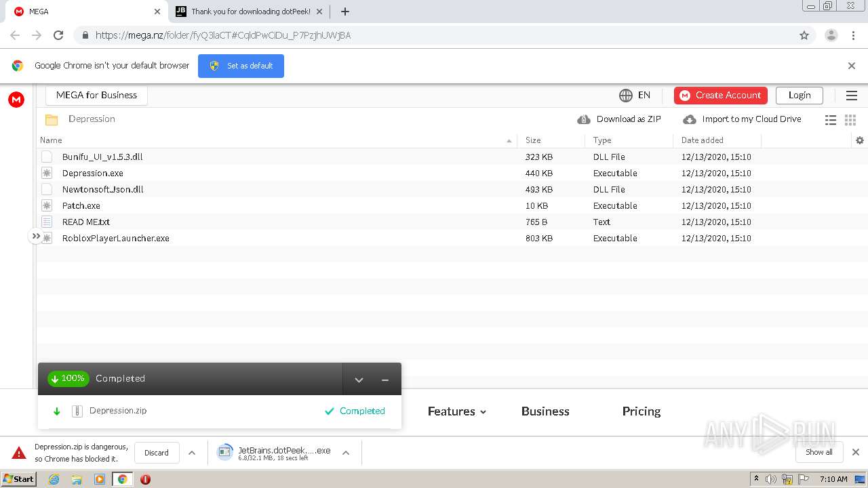This screenshot has width=868, height=488.
Task: Click the JetBrains.dotPeek download item
Action: (x=275, y=453)
